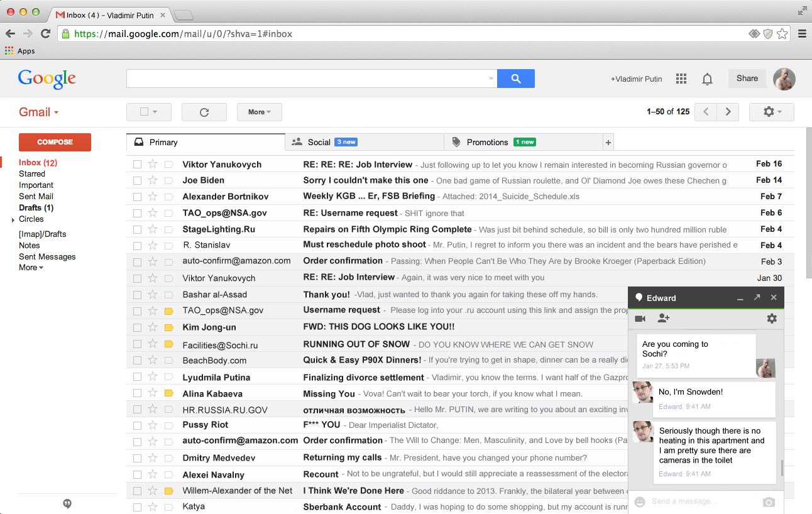Open Edward chat settings gear
This screenshot has height=514, width=812.
[x=772, y=319]
